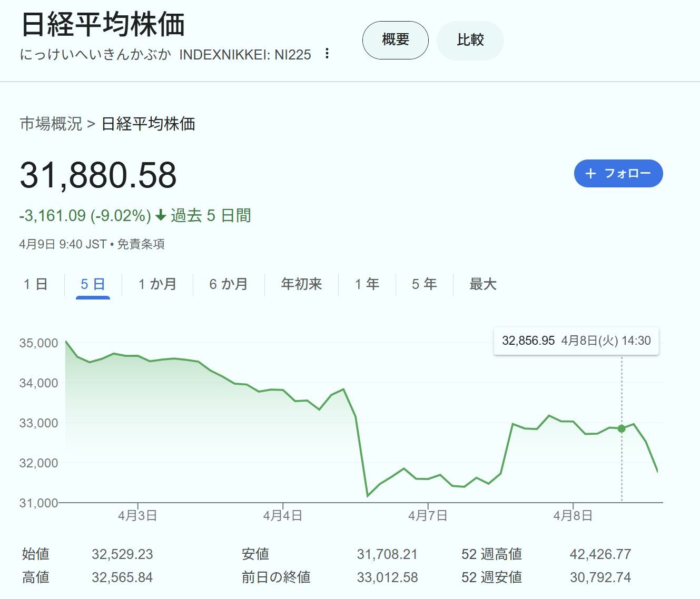Open the 免責条項 disclaimer link
Screen dimensions: 700x599
[141, 244]
